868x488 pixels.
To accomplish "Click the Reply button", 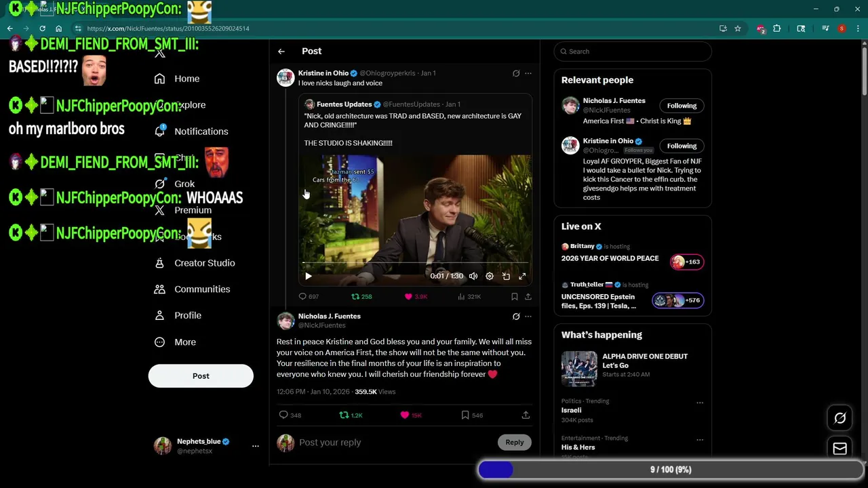I will click(x=515, y=443).
